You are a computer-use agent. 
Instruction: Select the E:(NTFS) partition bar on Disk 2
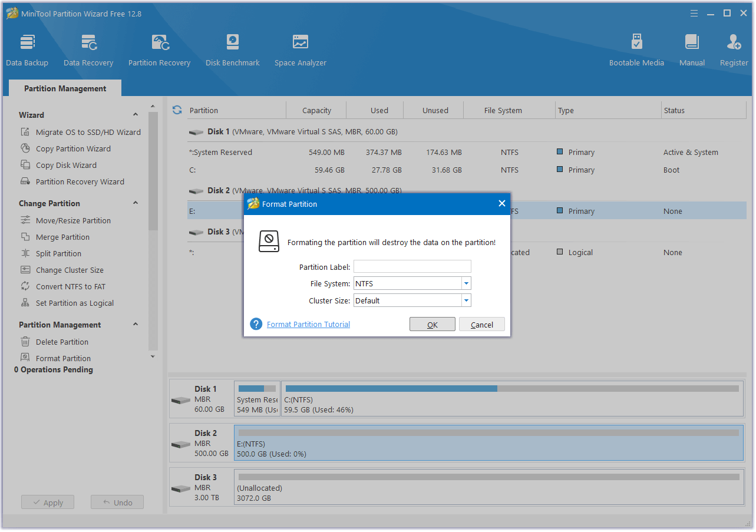click(488, 443)
